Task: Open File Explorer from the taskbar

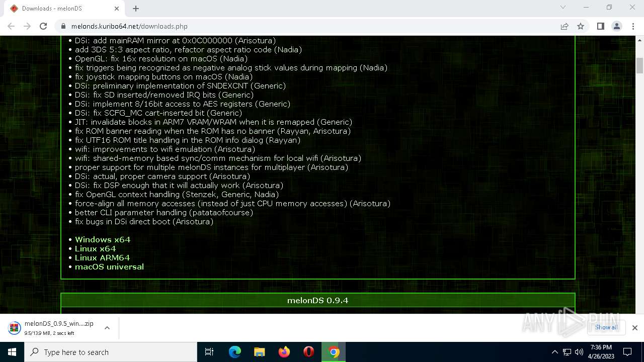Action: click(260, 352)
